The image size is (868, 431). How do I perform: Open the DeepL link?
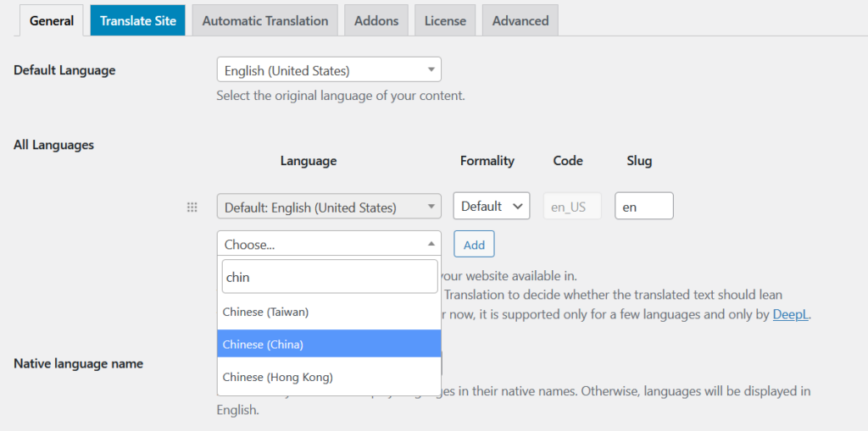pos(791,315)
